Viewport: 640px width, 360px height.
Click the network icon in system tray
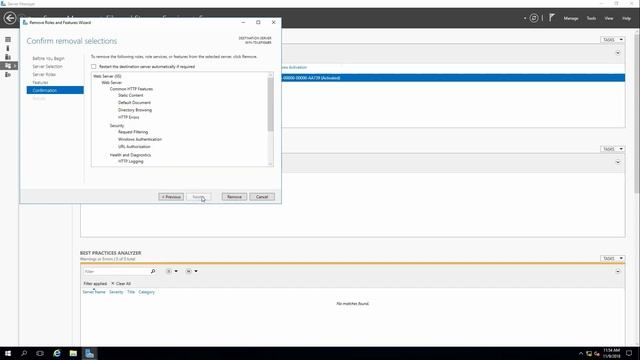(x=589, y=353)
